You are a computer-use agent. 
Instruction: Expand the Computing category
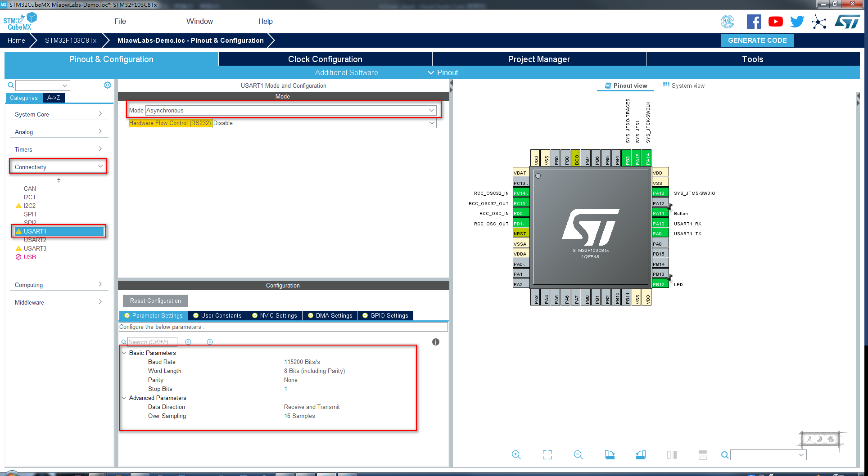[x=59, y=285]
